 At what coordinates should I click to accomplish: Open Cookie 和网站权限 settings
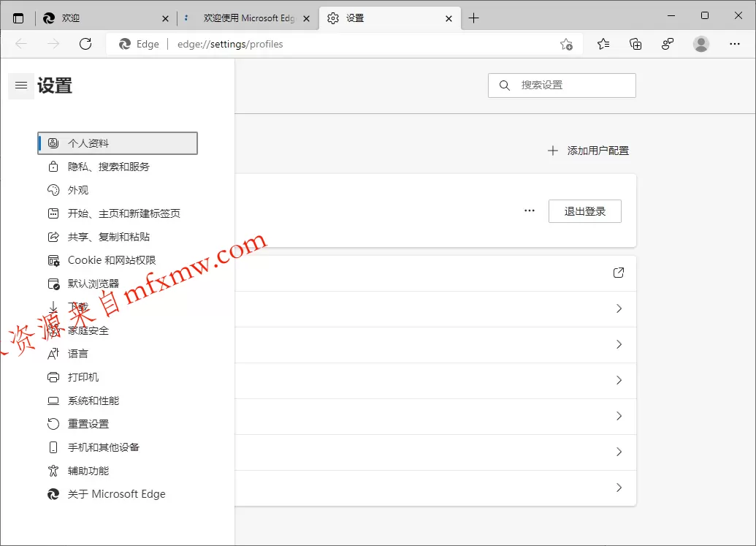[x=118, y=260]
